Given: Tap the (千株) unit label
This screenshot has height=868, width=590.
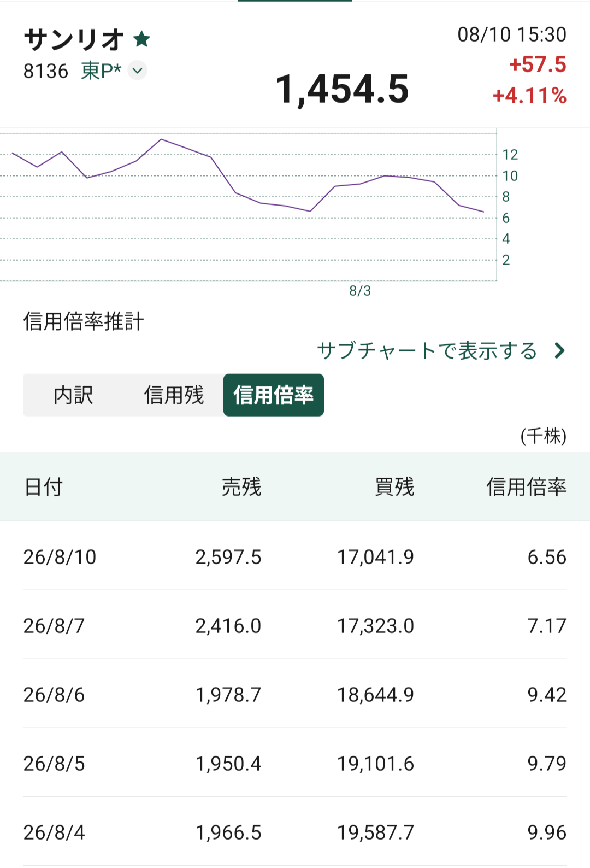Looking at the screenshot, I should click(544, 436).
